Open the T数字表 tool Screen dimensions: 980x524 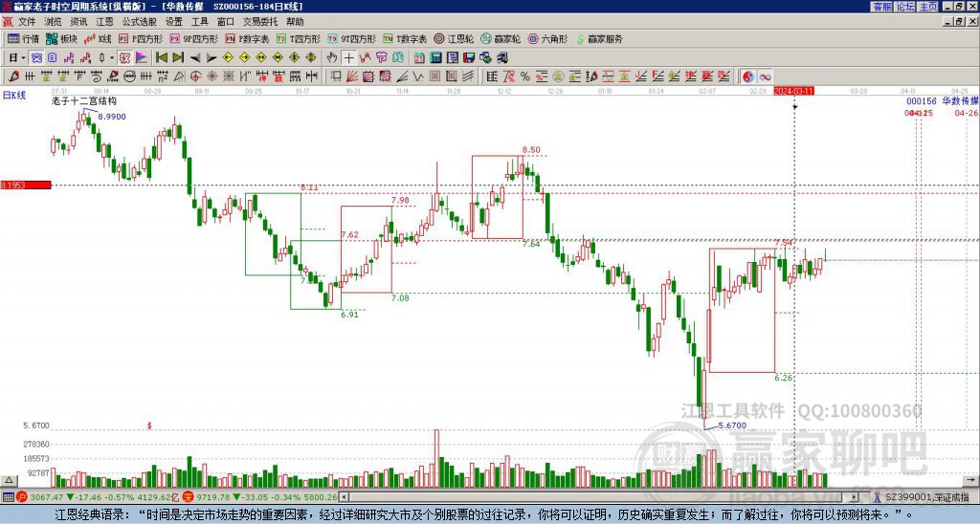[x=405, y=38]
